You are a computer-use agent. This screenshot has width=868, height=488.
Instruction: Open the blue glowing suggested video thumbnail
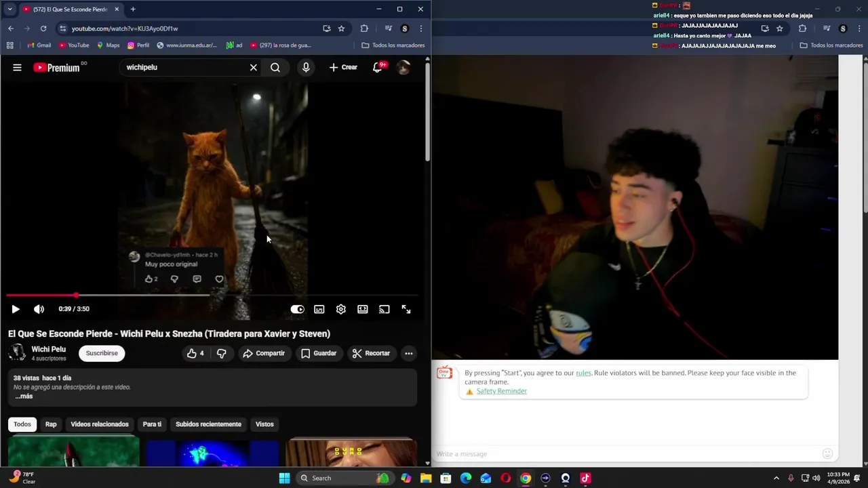[x=212, y=452]
